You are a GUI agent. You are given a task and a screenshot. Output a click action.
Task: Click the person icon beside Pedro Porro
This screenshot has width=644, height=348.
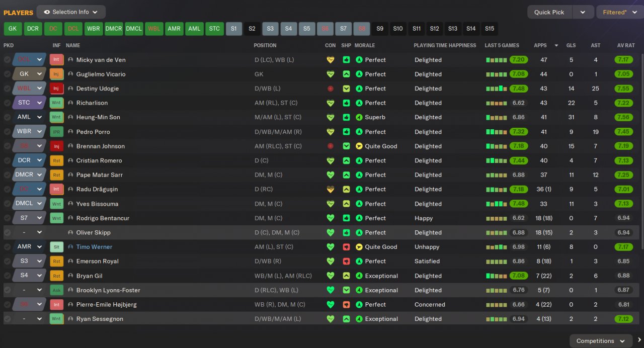(70, 132)
